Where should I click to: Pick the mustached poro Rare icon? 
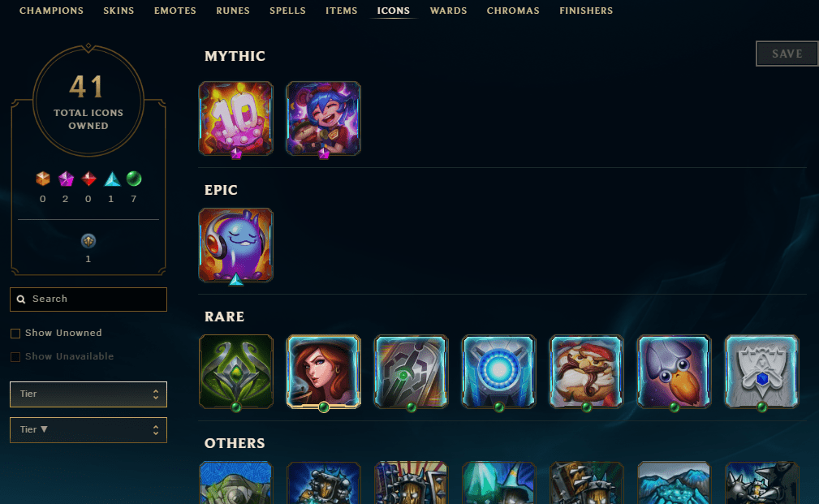(587, 372)
